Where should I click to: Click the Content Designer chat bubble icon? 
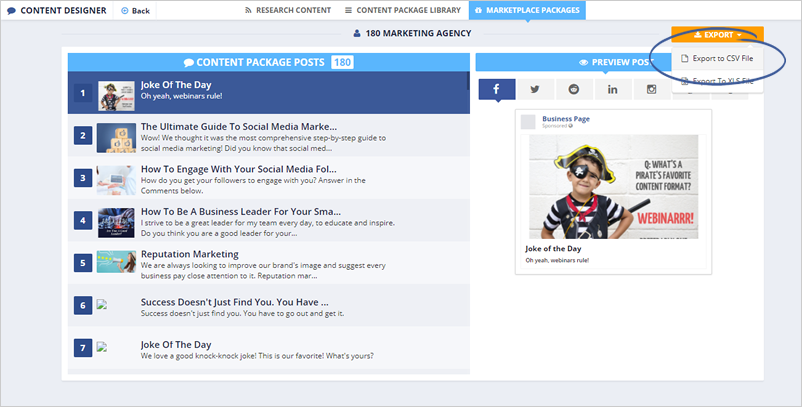click(10, 10)
